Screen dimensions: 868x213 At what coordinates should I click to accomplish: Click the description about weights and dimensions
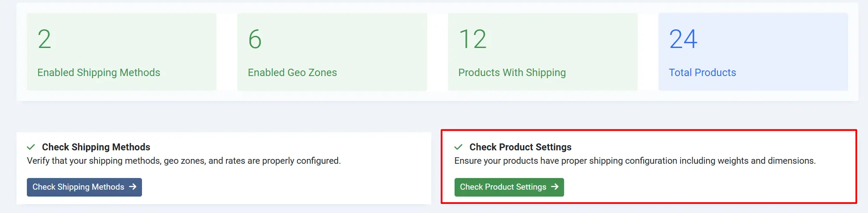tap(635, 161)
